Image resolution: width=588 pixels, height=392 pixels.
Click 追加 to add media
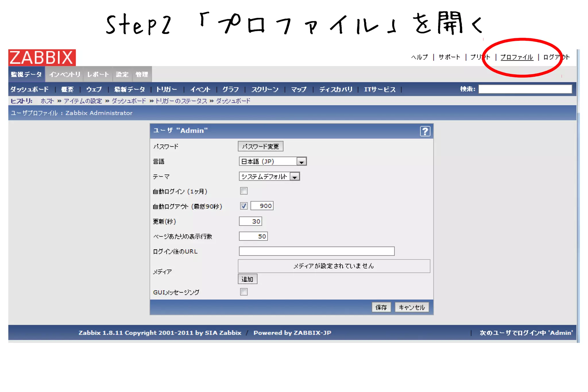click(x=247, y=279)
